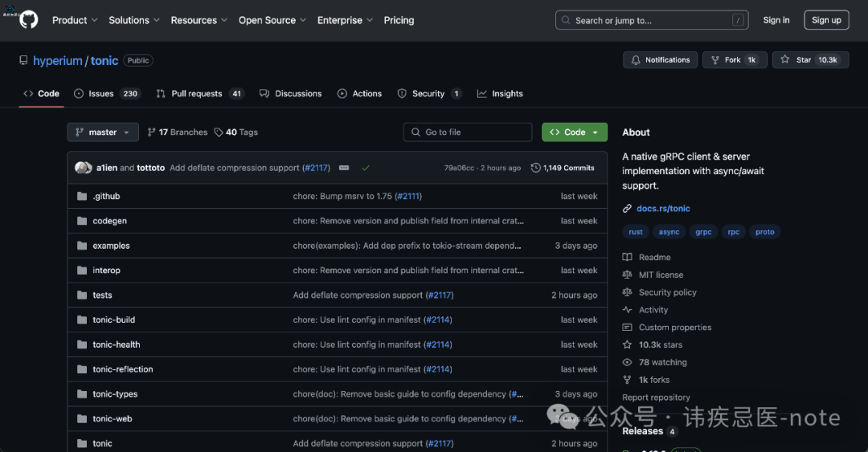Open the Pricing page
The height and width of the screenshot is (452, 868).
399,20
